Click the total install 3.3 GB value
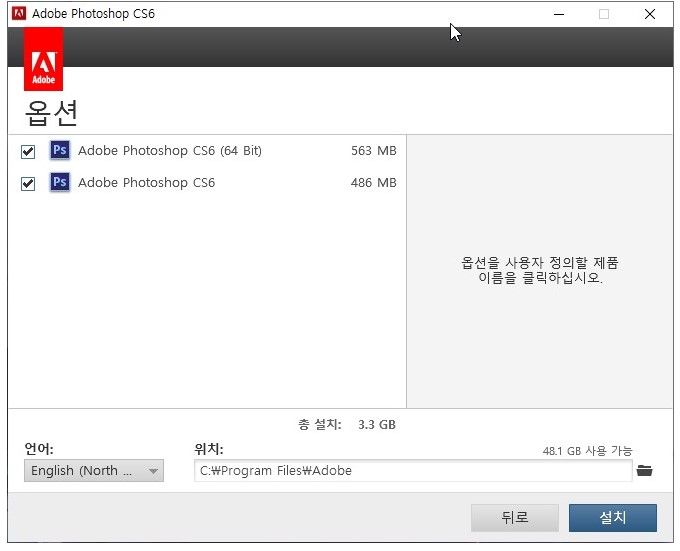The height and width of the screenshot is (551, 680). point(377,424)
